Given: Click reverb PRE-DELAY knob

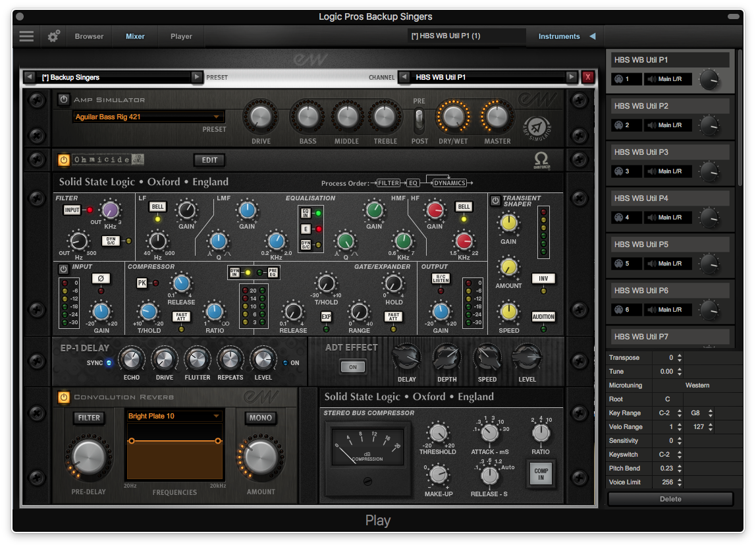Looking at the screenshot, I should coord(89,456).
